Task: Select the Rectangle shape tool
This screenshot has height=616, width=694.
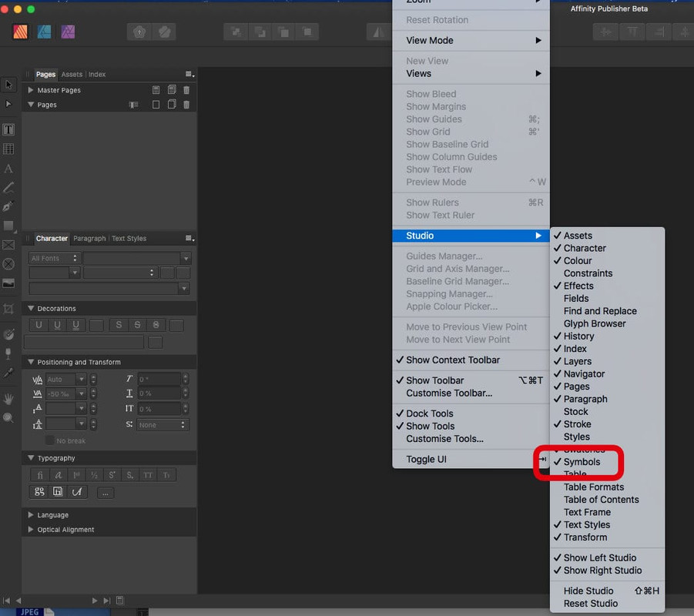Action: [8, 226]
